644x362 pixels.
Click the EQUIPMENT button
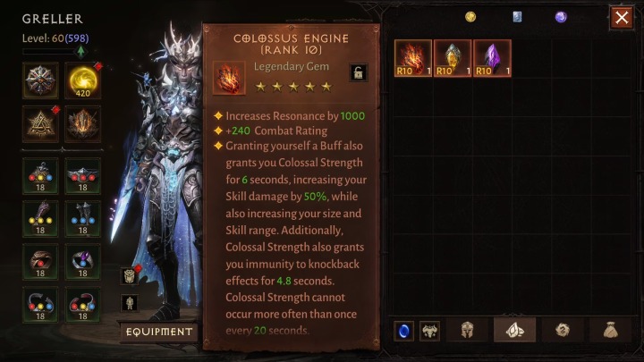pyautogui.click(x=159, y=332)
